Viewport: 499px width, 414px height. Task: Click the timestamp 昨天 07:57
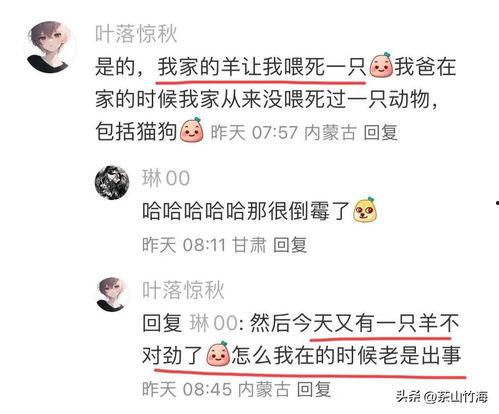point(254,132)
